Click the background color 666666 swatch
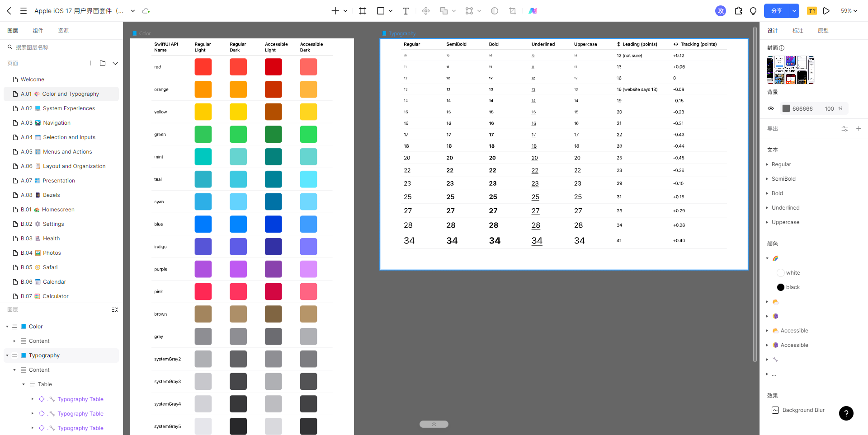This screenshot has width=868, height=435. click(786, 109)
